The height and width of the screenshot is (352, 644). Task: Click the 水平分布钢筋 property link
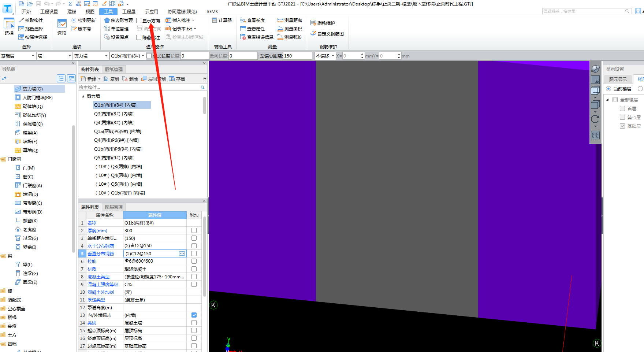(101, 246)
